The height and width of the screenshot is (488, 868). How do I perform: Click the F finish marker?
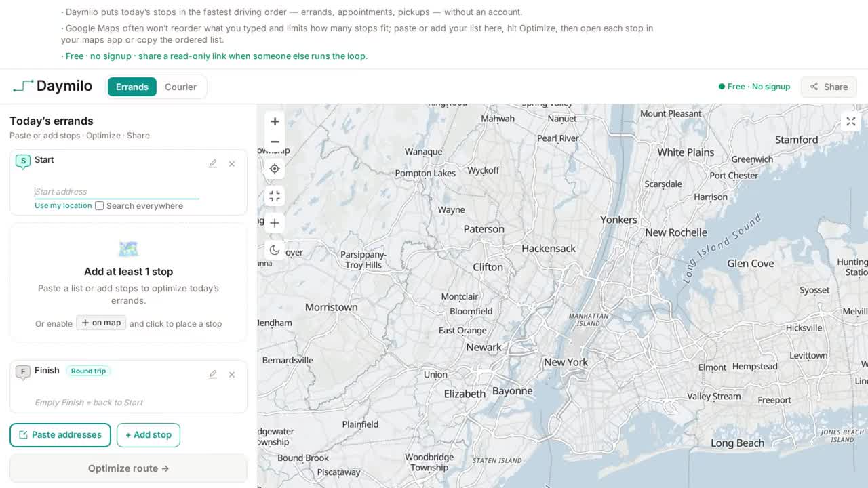(23, 372)
